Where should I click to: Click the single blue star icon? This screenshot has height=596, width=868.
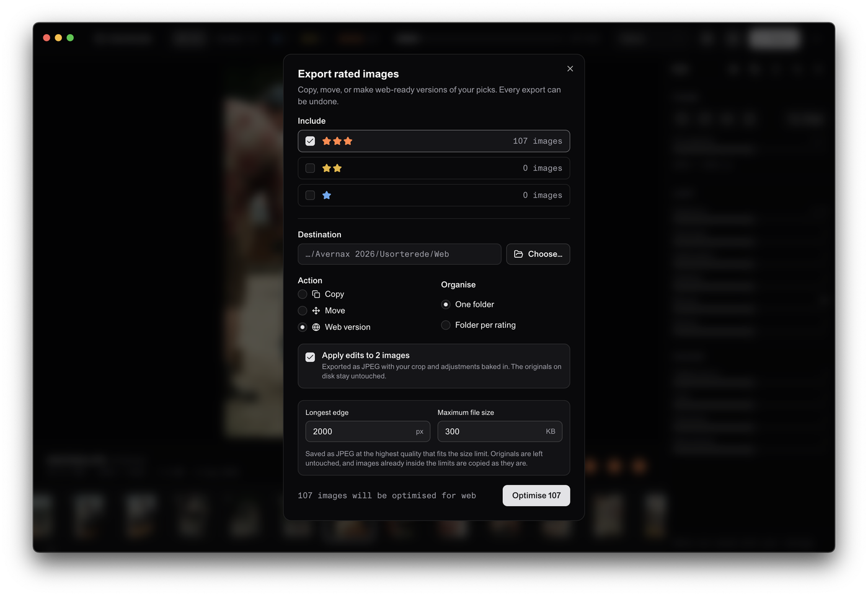(x=327, y=195)
